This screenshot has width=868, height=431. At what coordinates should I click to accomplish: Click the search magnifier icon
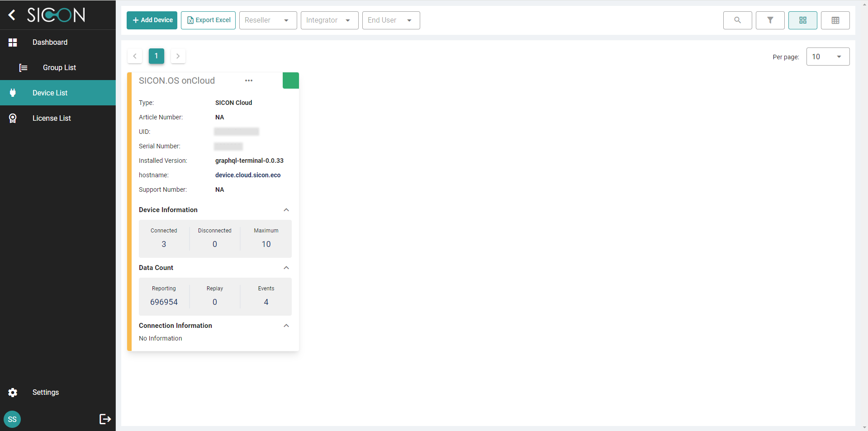pyautogui.click(x=737, y=20)
